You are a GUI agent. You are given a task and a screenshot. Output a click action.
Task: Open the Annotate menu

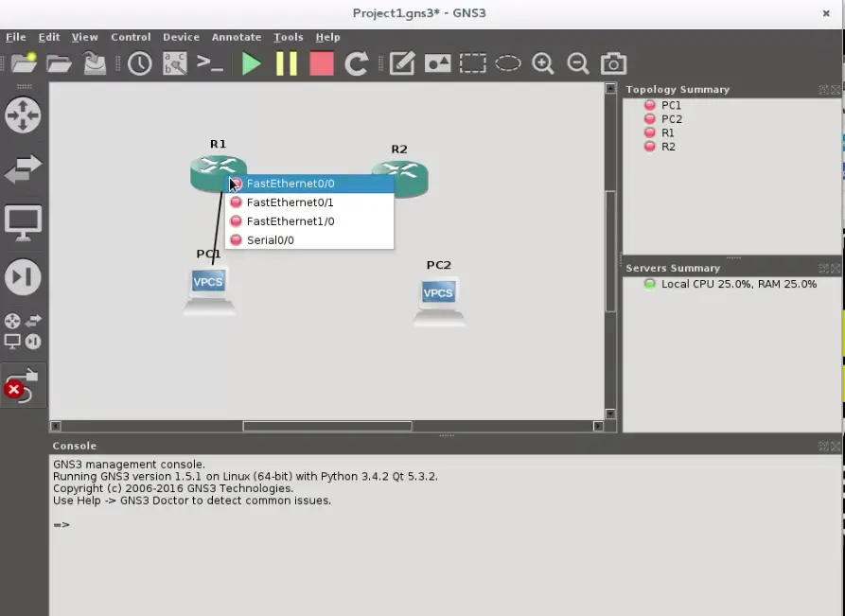click(236, 37)
